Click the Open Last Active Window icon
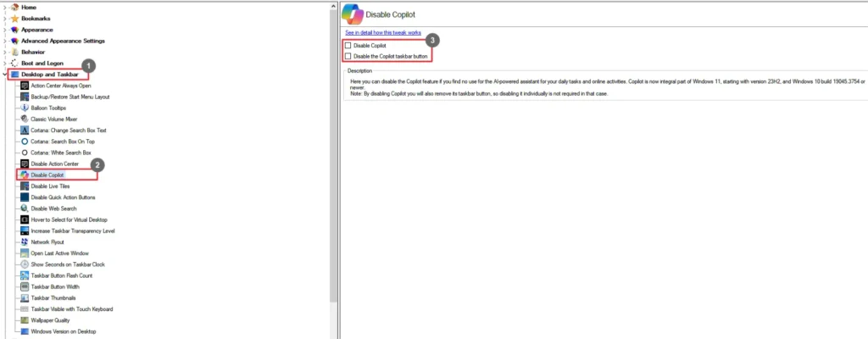868x339 pixels. point(25,253)
